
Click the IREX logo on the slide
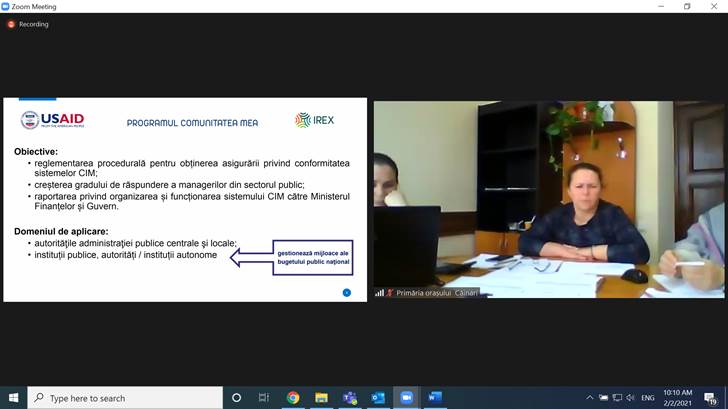[x=315, y=120]
